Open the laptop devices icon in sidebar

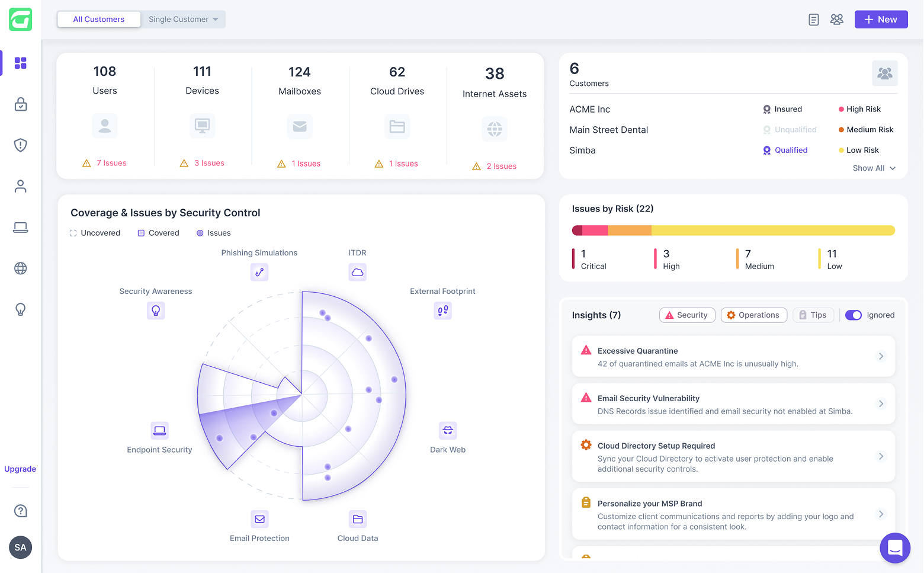pyautogui.click(x=21, y=228)
